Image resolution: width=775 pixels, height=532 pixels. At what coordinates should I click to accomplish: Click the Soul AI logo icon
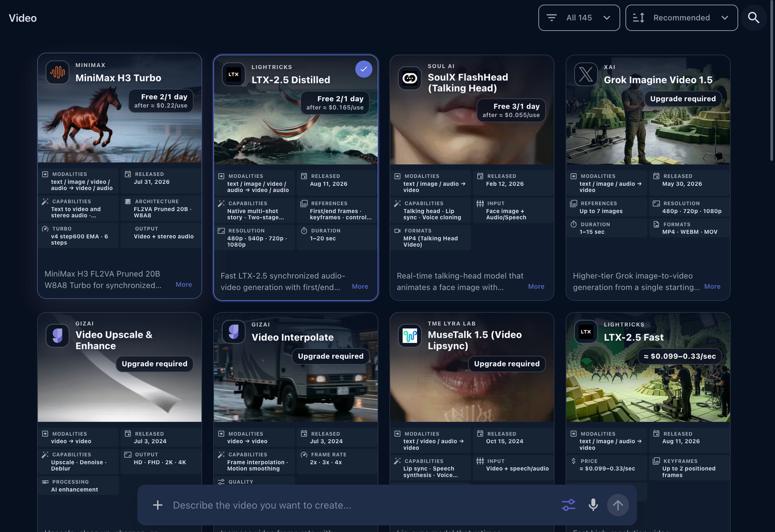[x=410, y=78]
